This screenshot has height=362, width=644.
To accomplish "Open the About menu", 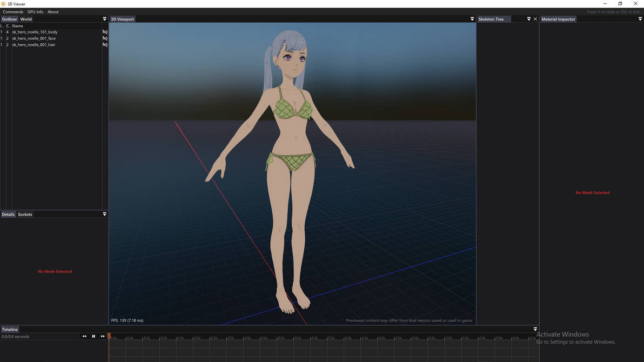I will tap(53, 12).
